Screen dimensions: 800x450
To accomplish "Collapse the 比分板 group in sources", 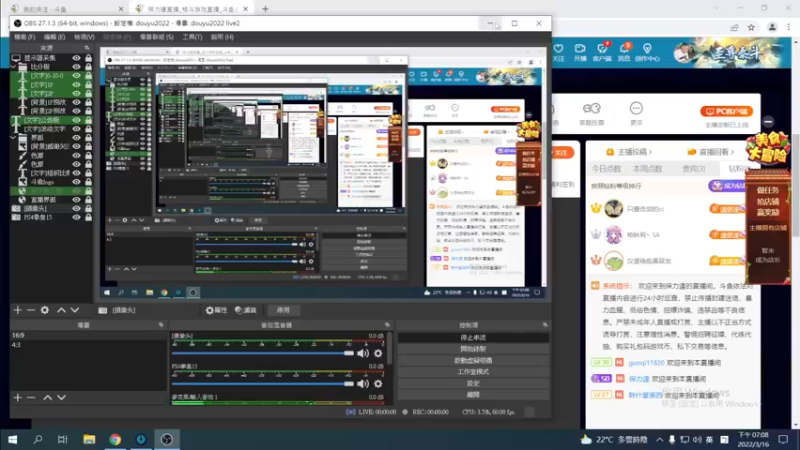I will click(13, 67).
